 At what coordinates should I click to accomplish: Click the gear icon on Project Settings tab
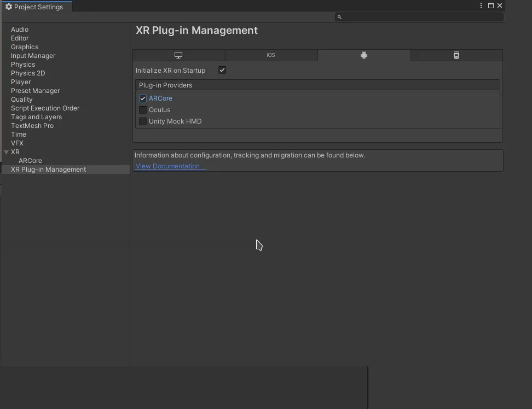(x=9, y=7)
